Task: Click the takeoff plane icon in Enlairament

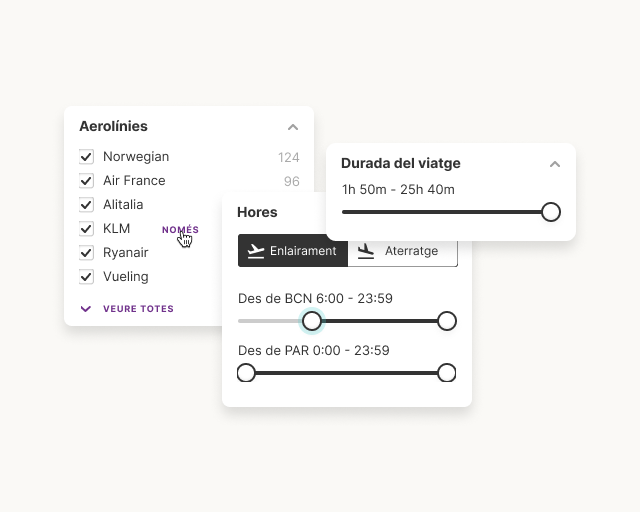Action: coord(256,251)
